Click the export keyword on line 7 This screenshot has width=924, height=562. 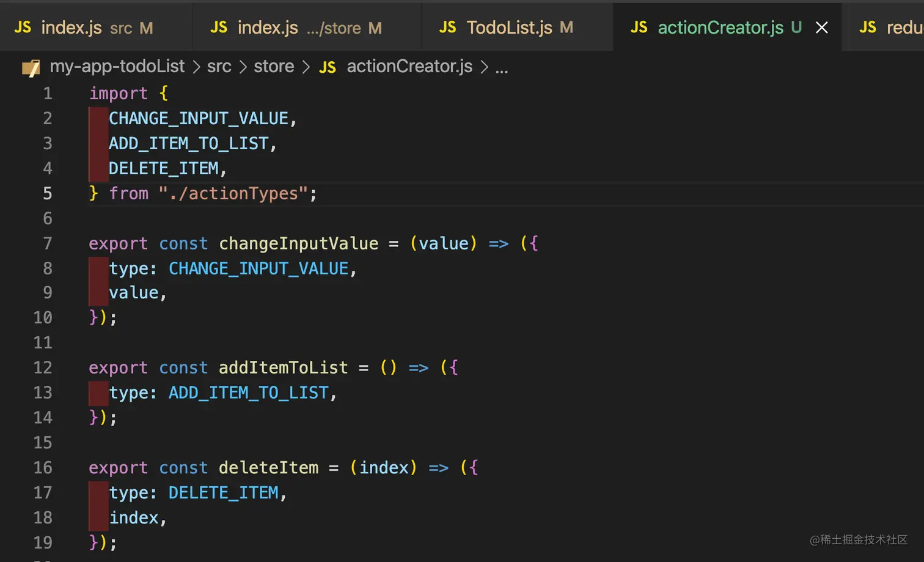point(119,244)
